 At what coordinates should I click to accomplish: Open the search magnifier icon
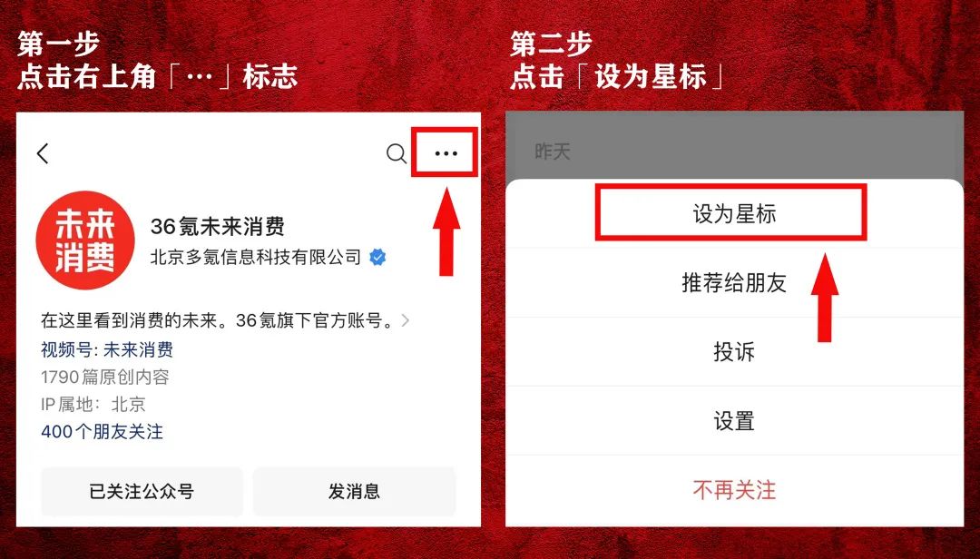coord(397,153)
